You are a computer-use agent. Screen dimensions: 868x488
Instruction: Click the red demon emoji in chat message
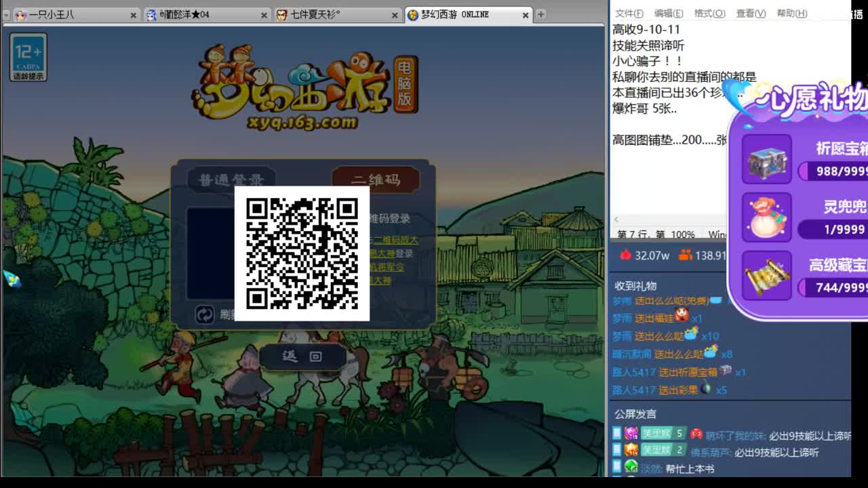[x=697, y=434]
